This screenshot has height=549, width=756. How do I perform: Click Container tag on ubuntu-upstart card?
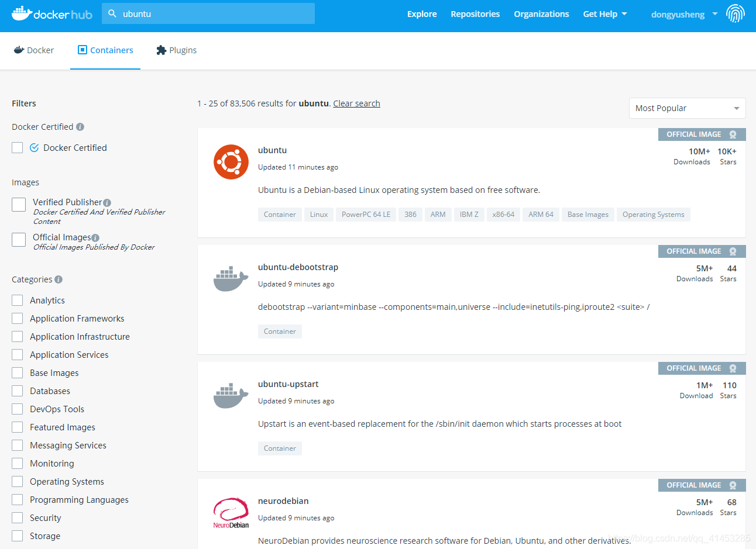click(280, 448)
